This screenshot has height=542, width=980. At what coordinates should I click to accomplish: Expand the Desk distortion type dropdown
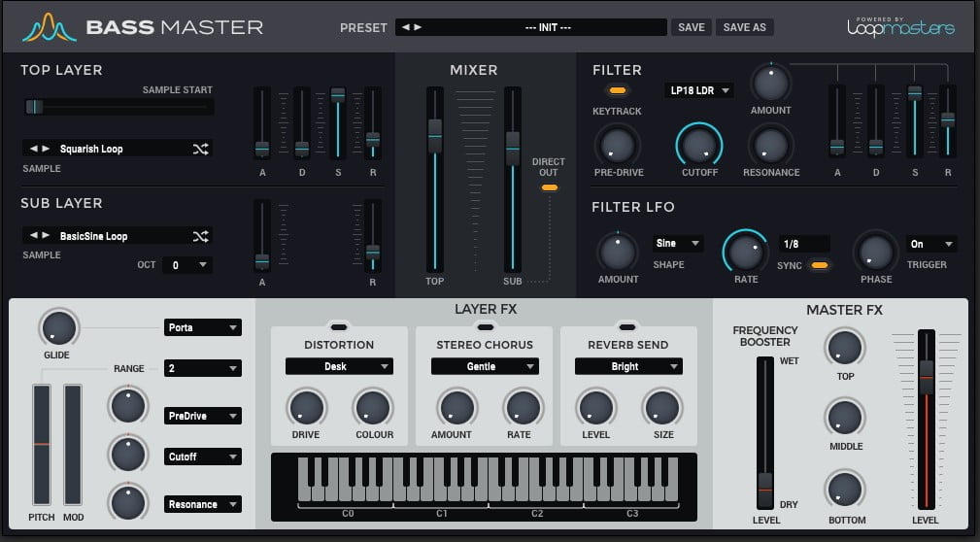[339, 366]
